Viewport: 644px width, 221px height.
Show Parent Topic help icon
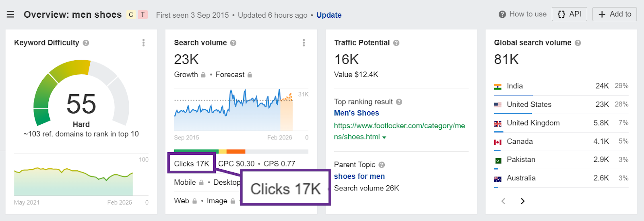(x=382, y=165)
